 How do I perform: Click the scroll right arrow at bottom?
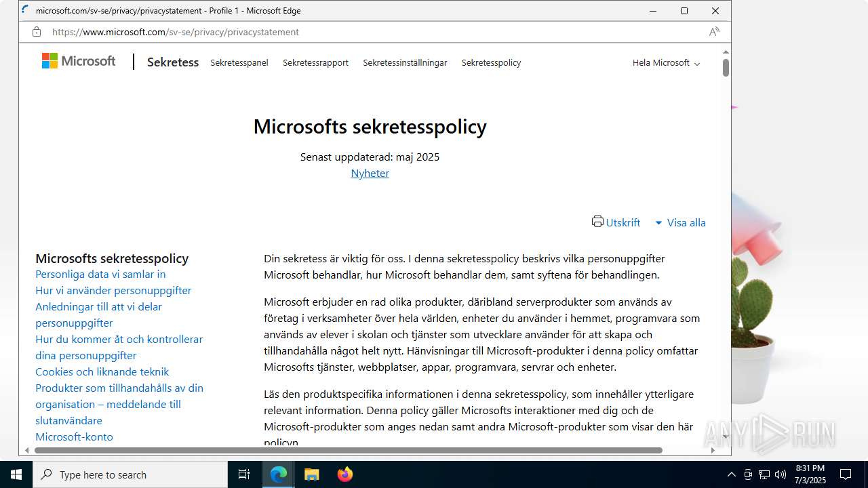click(713, 450)
